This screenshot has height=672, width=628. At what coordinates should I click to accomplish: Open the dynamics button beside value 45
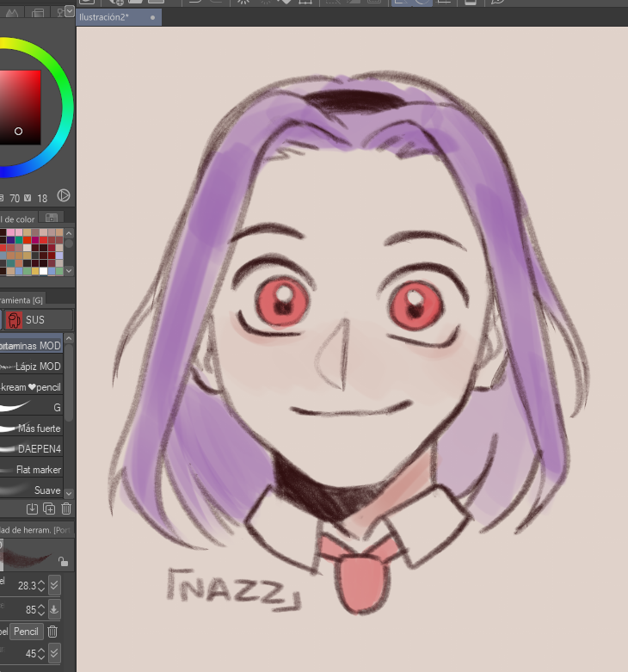coord(54,654)
